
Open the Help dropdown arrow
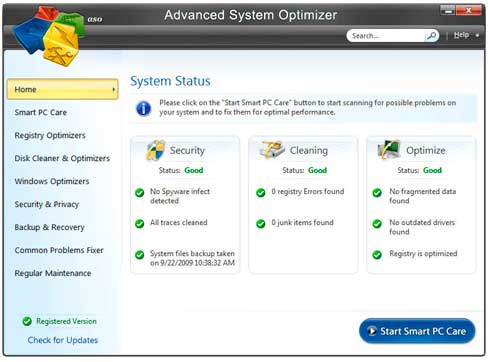477,35
